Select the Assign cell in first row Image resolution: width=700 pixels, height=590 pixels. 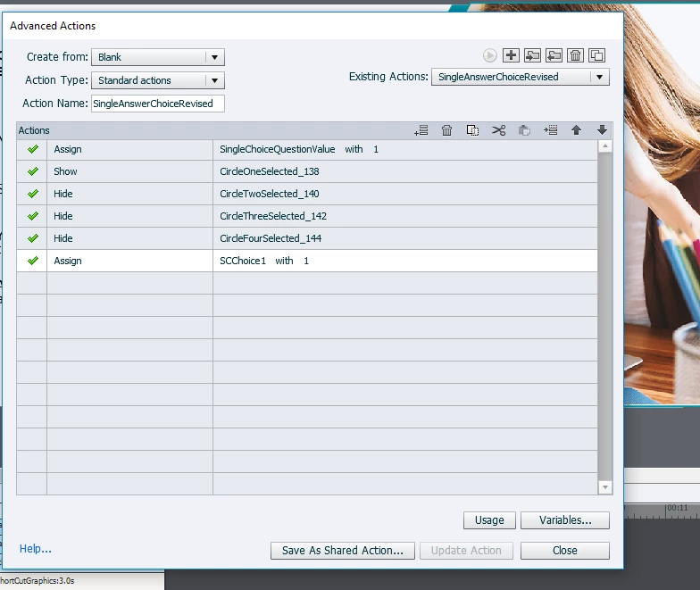[130, 149]
